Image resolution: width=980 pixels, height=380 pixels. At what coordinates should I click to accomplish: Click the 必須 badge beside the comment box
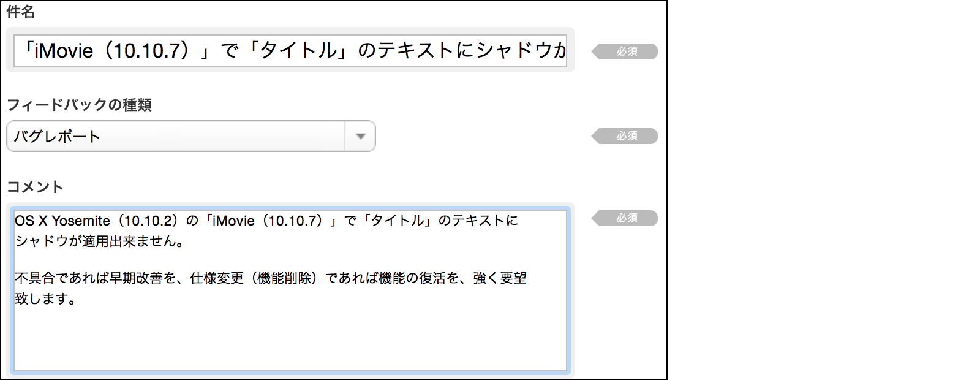[x=626, y=218]
